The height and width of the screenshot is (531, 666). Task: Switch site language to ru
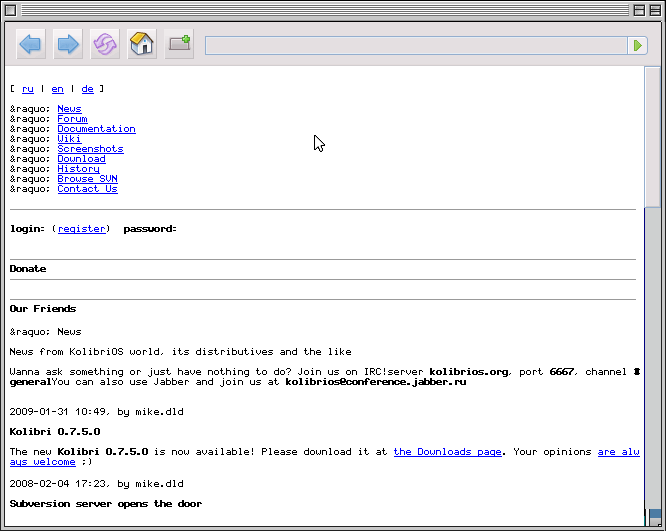[28, 89]
